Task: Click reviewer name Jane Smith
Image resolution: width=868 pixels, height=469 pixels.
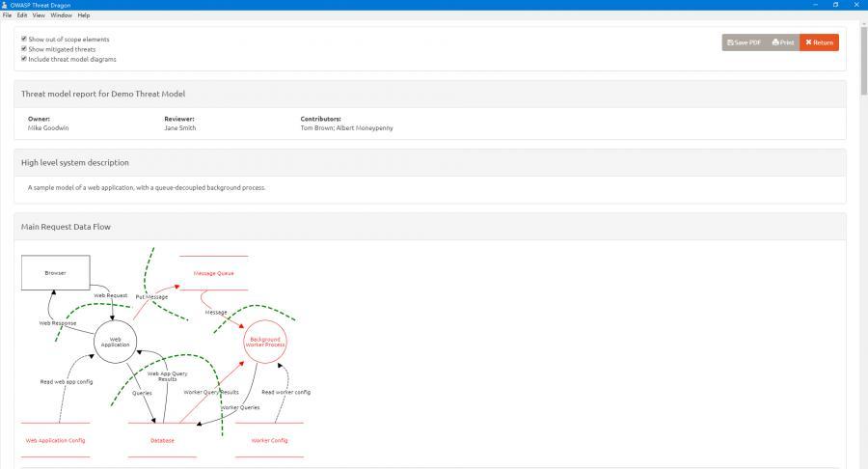Action: [x=180, y=128]
